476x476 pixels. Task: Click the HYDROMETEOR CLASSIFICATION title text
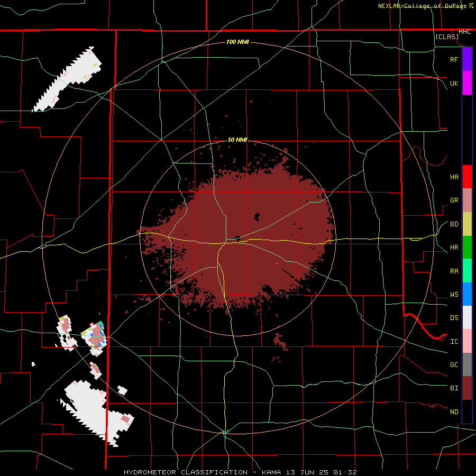click(x=186, y=472)
